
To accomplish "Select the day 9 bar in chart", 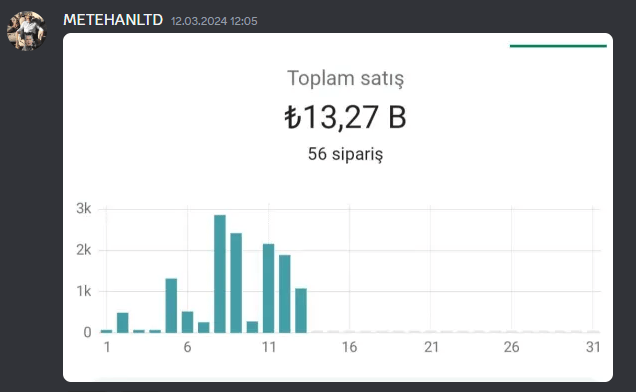I will pyautogui.click(x=236, y=283).
